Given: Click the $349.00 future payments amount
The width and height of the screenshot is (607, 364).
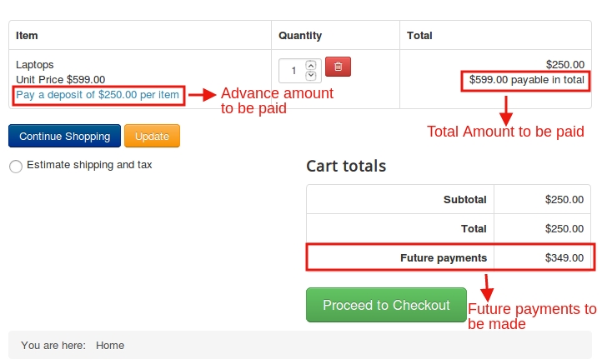Looking at the screenshot, I should click(x=564, y=257).
